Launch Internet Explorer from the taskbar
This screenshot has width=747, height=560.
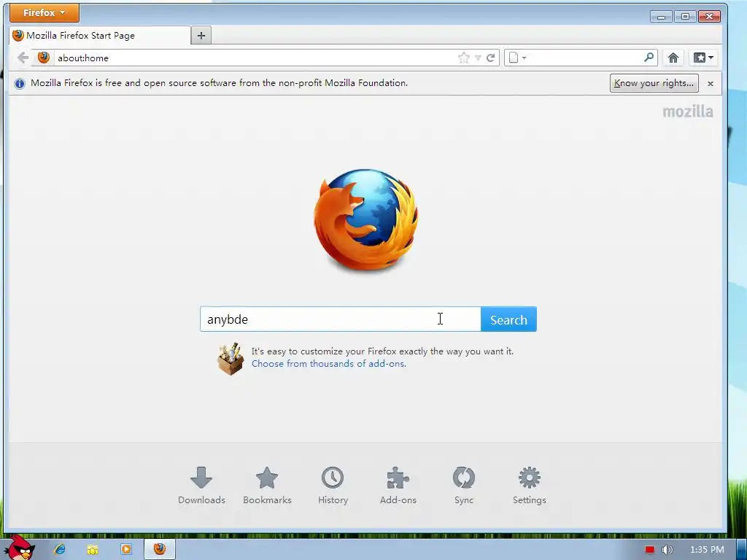pyautogui.click(x=60, y=549)
